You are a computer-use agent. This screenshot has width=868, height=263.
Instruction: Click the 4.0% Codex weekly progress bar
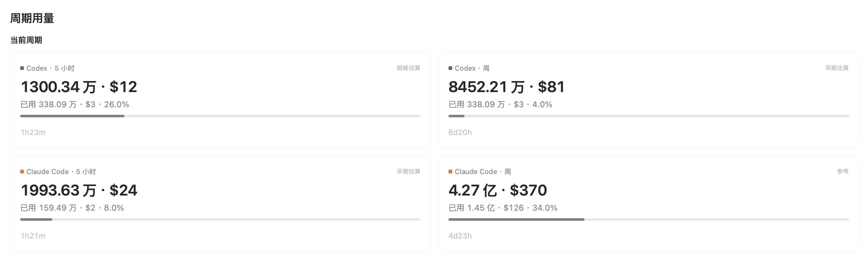pos(649,116)
